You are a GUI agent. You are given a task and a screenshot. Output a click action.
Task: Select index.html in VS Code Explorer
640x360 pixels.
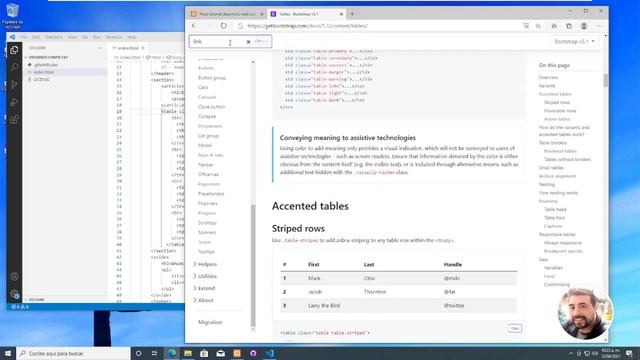(x=44, y=72)
